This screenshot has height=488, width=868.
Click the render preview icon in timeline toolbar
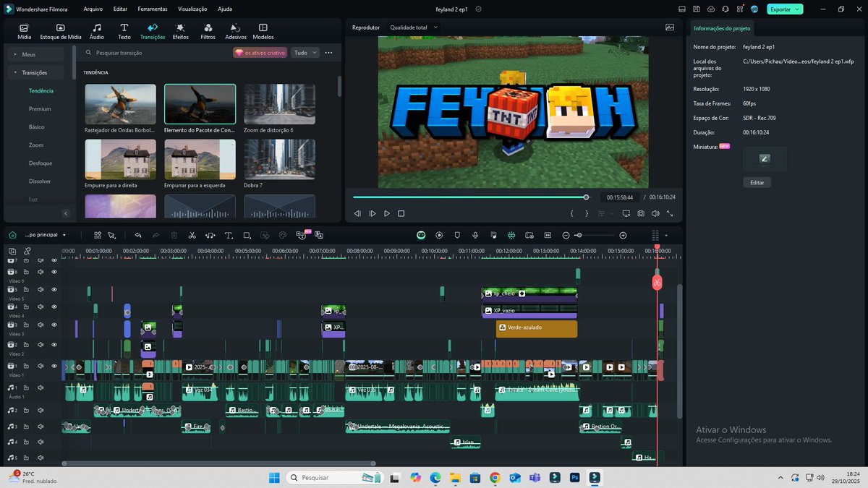click(439, 235)
